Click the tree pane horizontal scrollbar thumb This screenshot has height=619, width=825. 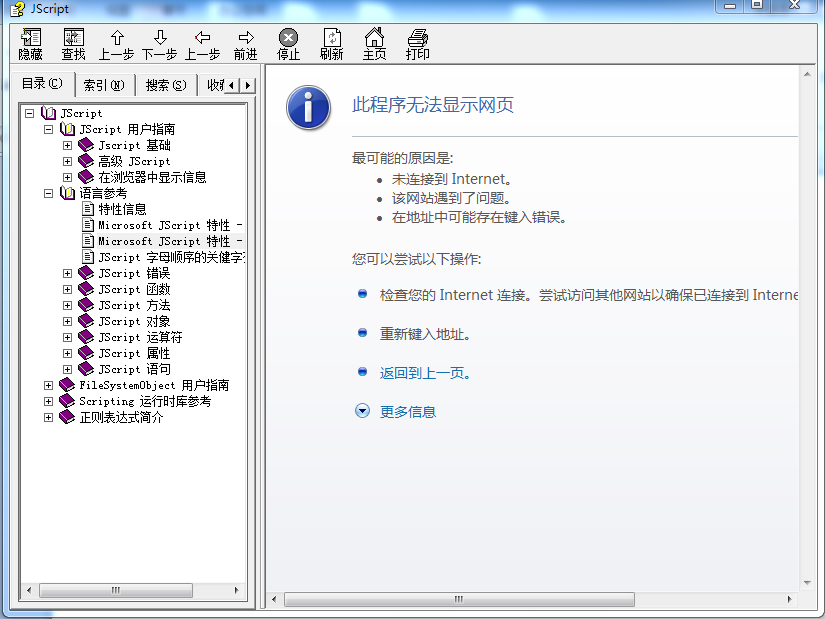(116, 590)
